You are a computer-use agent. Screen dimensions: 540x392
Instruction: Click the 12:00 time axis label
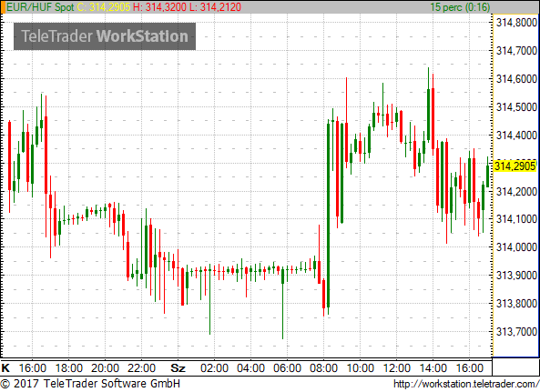(397, 368)
